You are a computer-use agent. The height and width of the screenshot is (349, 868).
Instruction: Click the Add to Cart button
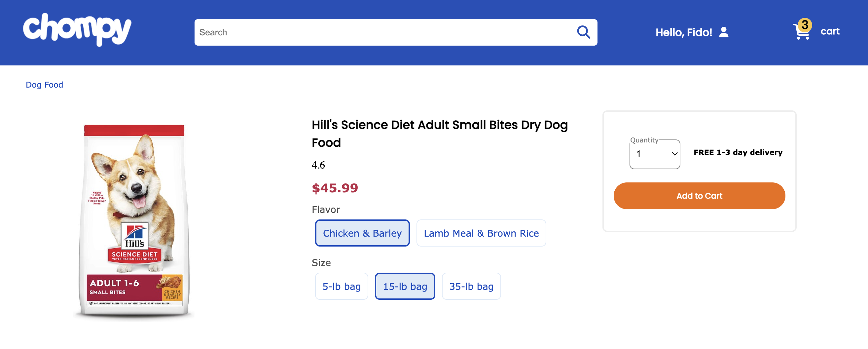pyautogui.click(x=699, y=196)
